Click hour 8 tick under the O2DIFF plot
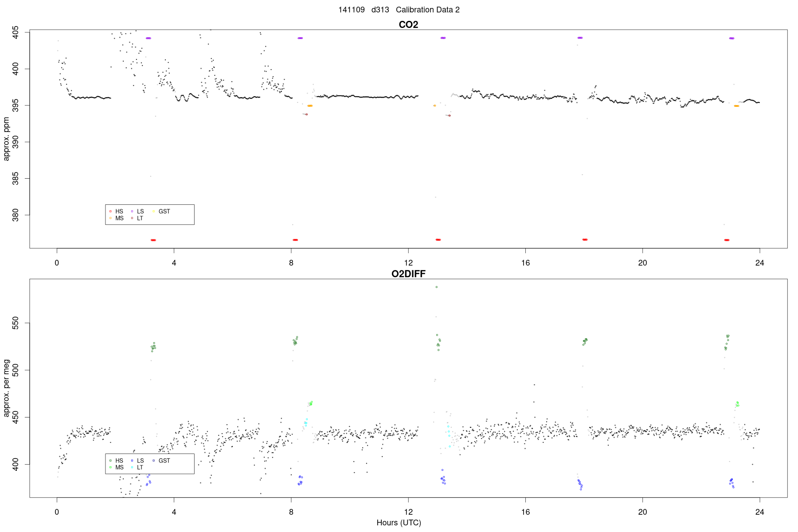 tap(291, 512)
